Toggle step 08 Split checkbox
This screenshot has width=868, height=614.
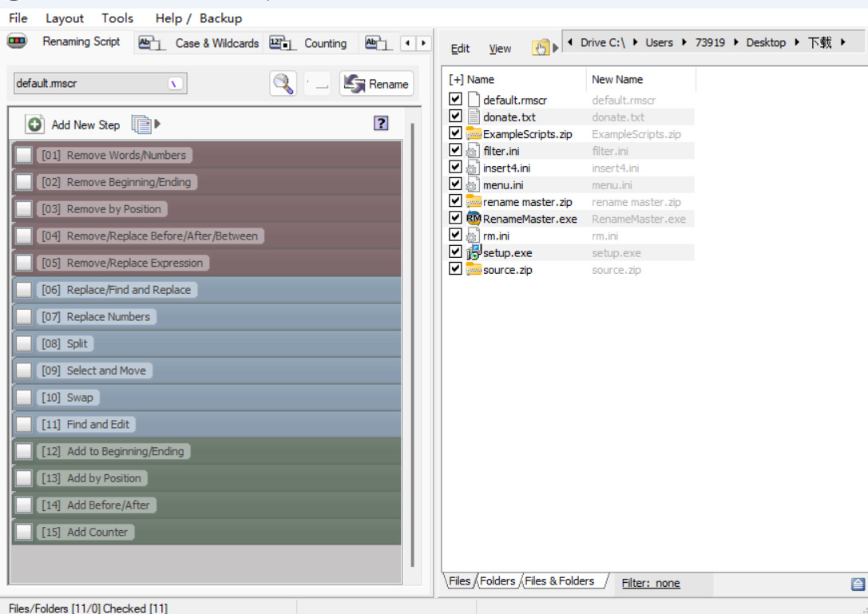tap(24, 343)
